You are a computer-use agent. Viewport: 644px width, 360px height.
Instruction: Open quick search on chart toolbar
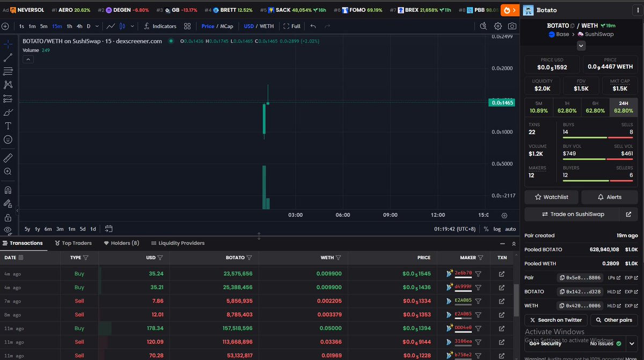click(x=484, y=26)
